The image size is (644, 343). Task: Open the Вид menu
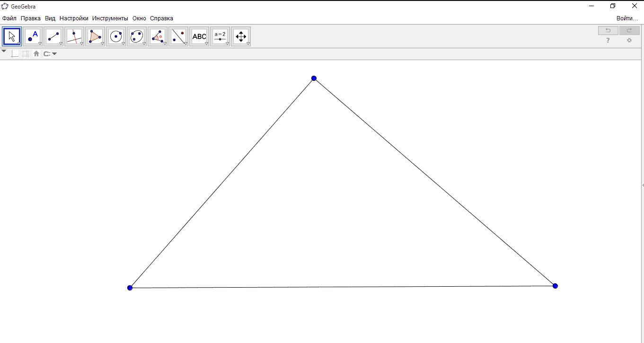point(50,18)
